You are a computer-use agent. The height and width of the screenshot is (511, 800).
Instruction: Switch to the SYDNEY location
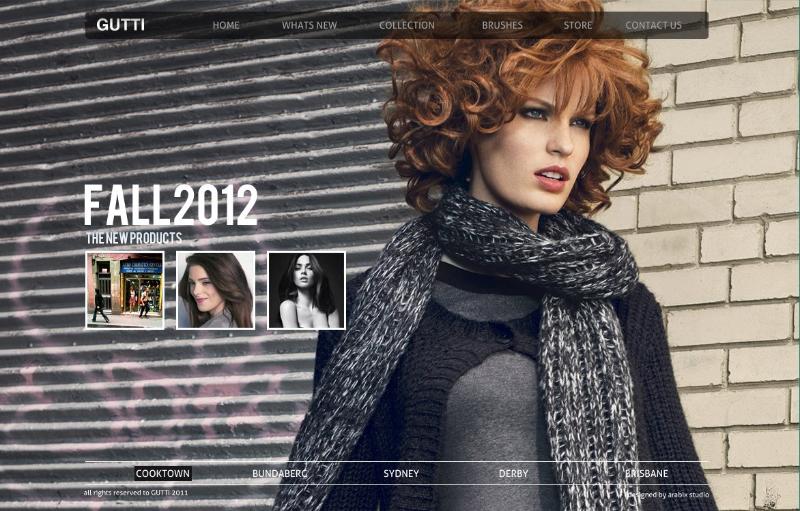point(401,473)
